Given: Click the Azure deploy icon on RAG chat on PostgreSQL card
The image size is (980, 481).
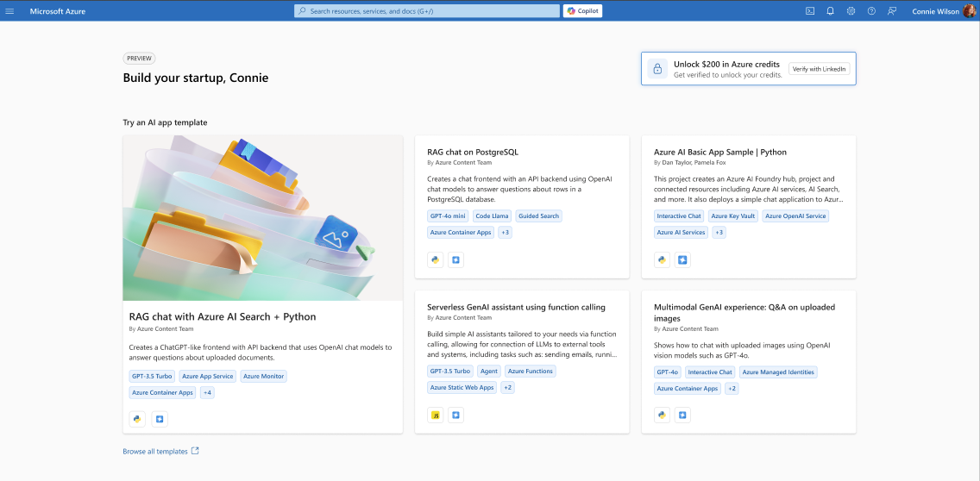Looking at the screenshot, I should pos(456,259).
